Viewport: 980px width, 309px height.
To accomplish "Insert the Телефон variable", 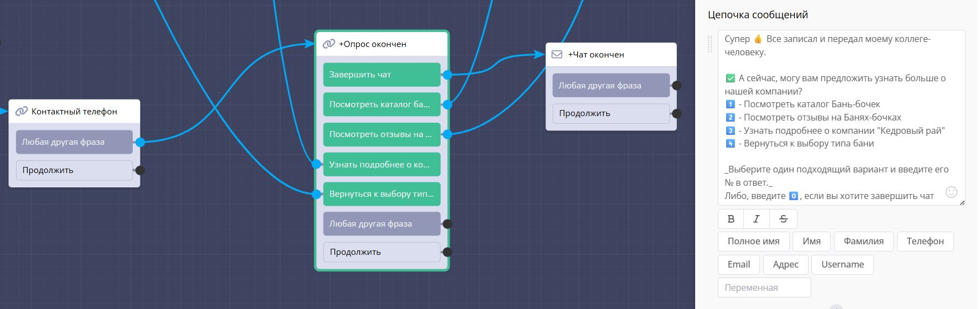I will [925, 242].
